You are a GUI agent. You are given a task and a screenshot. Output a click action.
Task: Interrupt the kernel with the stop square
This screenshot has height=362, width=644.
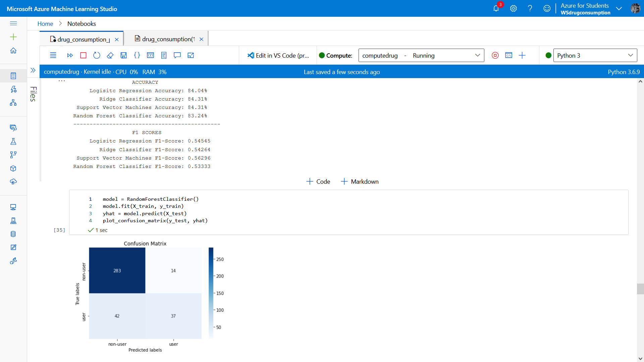[83, 55]
